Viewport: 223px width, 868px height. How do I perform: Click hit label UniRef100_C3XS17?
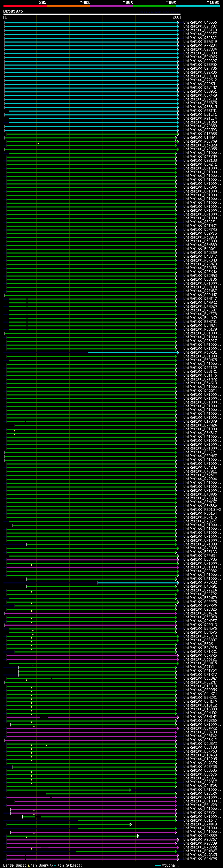pyautogui.click(x=200, y=433)
